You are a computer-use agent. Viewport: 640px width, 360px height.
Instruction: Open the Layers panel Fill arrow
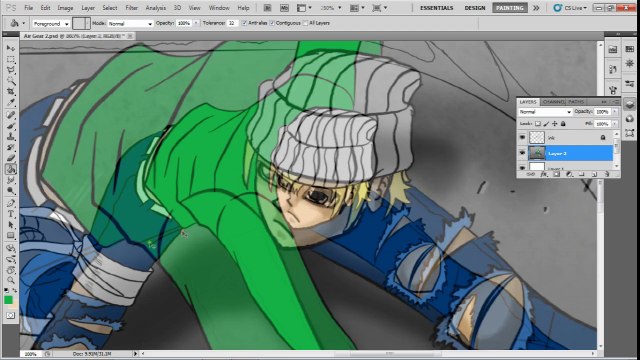615,124
